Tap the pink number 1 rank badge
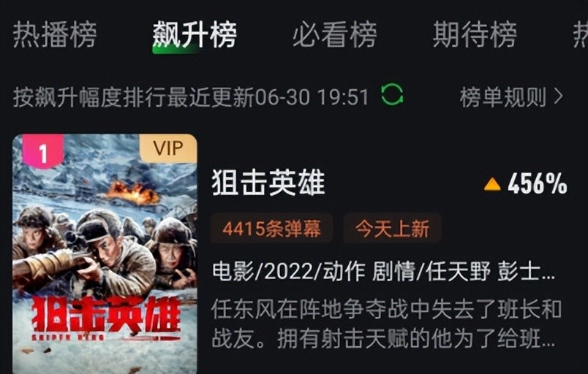Screen dimensions: 588x374 42,152
